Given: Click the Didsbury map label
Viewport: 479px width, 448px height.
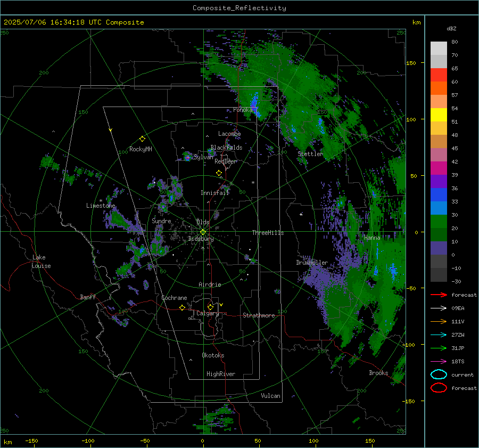Looking at the screenshot, I should (x=201, y=239).
